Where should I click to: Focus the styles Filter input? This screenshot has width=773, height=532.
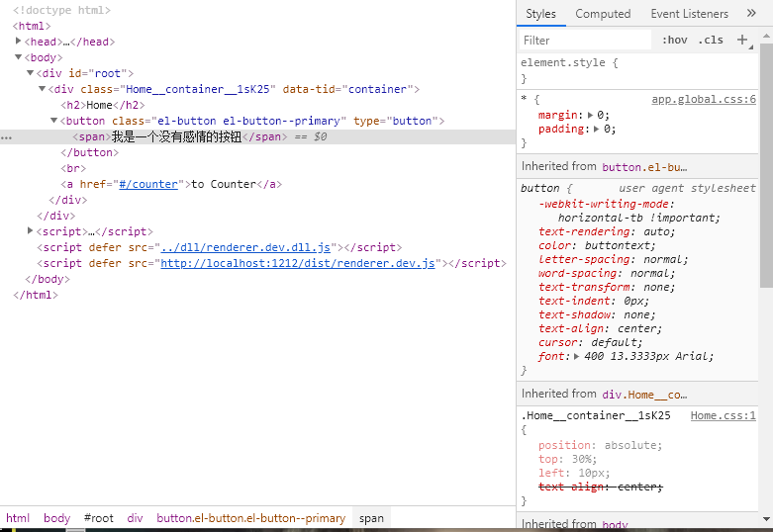pos(585,40)
